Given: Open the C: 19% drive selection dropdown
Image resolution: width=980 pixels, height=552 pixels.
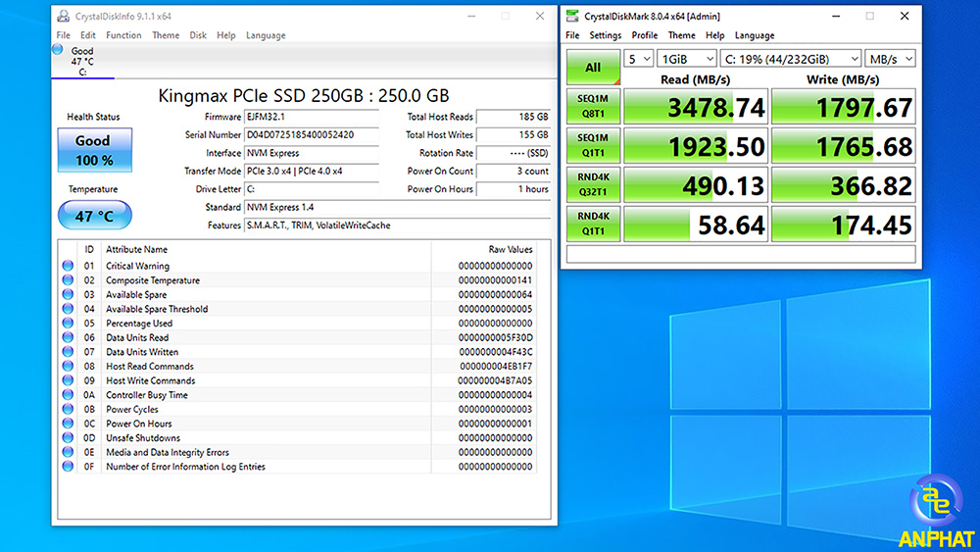Looking at the screenshot, I should [x=791, y=59].
